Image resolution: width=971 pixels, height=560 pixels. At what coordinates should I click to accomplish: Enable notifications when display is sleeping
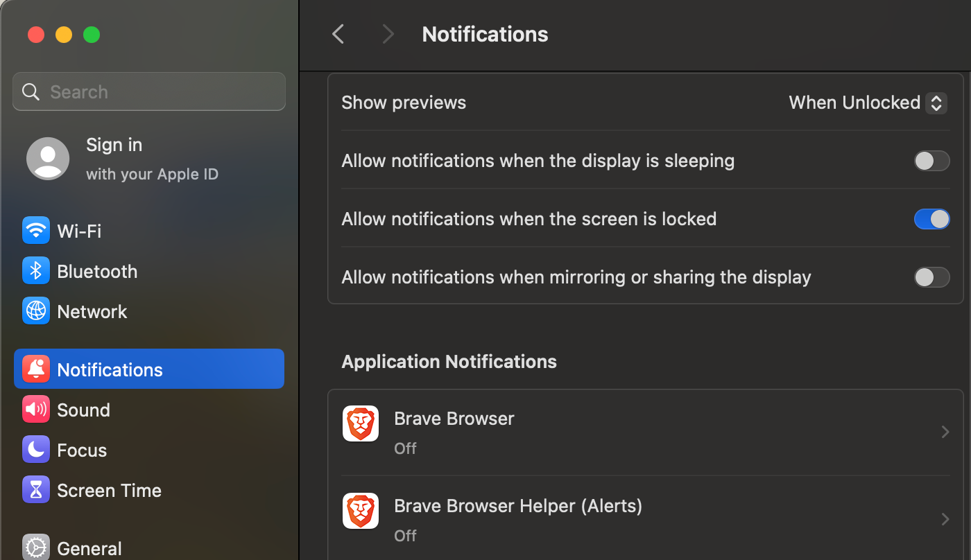click(931, 161)
